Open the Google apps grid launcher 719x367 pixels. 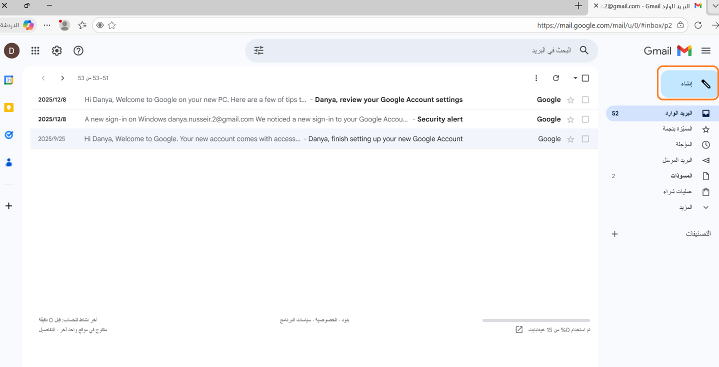coord(35,51)
